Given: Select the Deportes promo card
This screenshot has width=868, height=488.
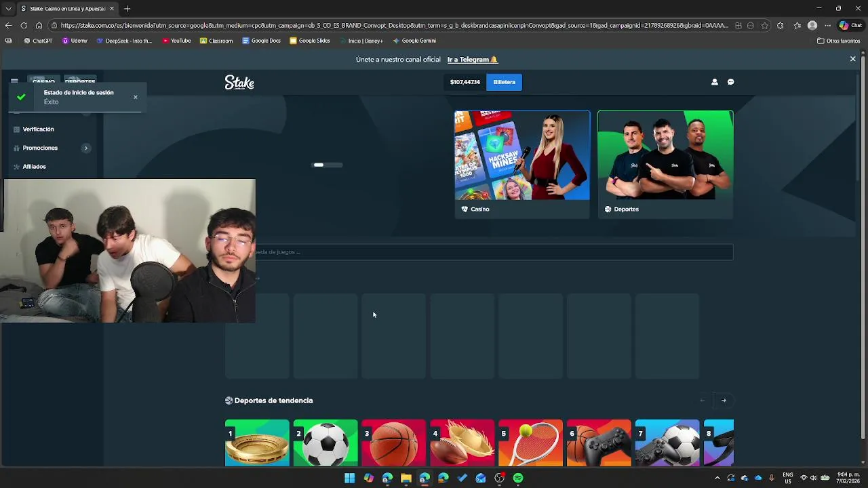Looking at the screenshot, I should coord(665,164).
